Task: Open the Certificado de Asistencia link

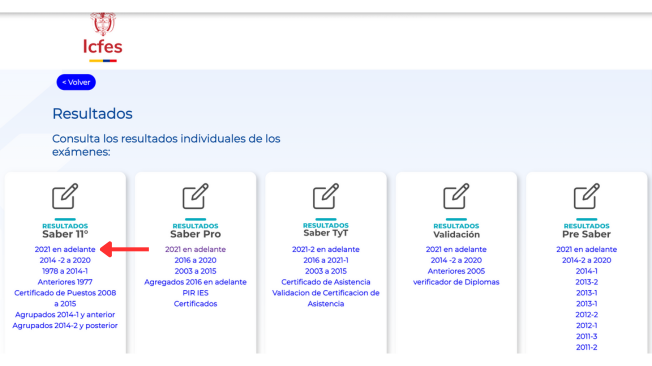Action: pos(326,282)
